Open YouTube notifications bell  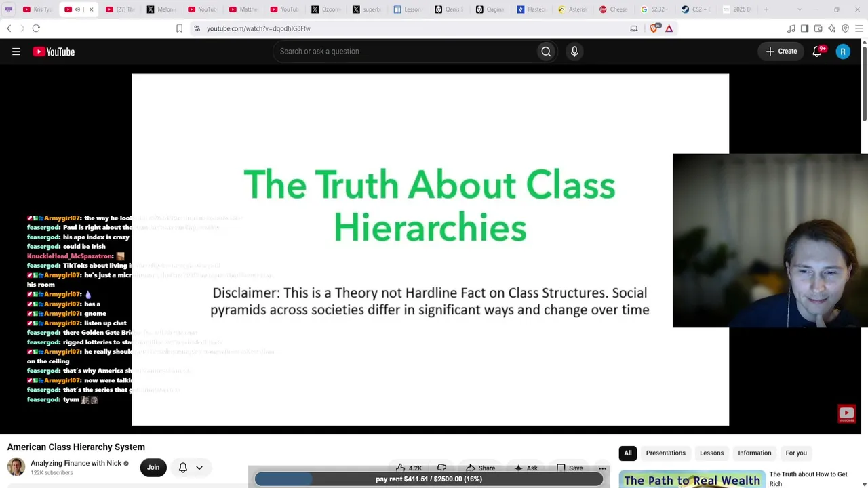(x=818, y=52)
